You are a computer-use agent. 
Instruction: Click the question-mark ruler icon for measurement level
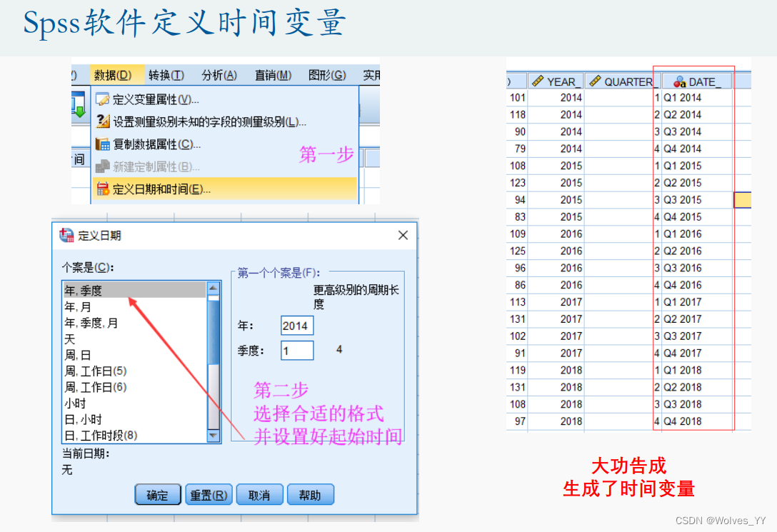point(103,121)
